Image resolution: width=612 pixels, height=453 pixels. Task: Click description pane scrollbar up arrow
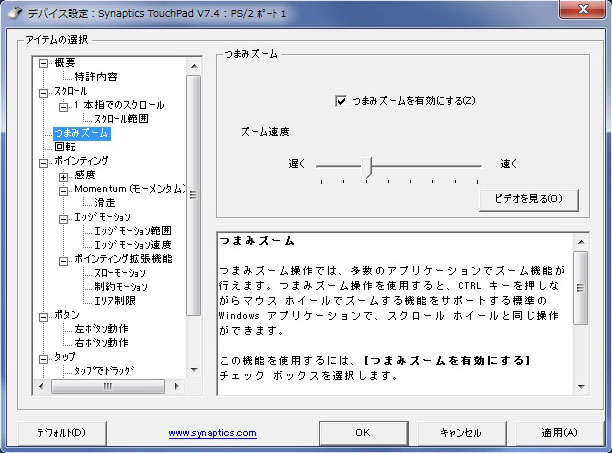pyautogui.click(x=581, y=242)
